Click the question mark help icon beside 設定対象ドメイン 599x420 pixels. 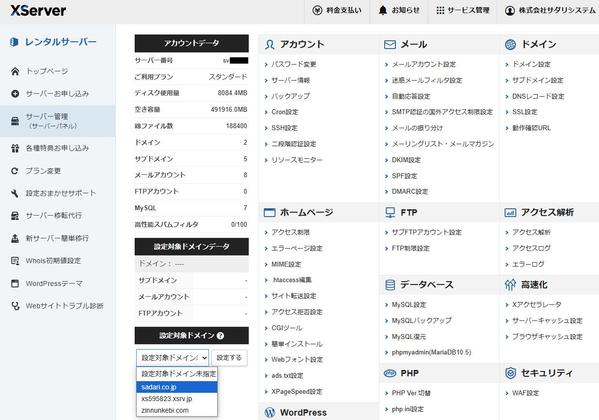(x=220, y=336)
